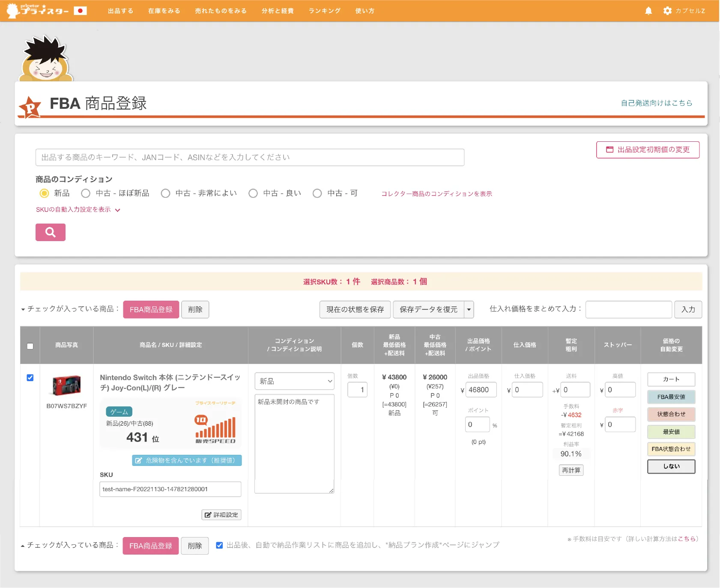Select FBA最安値 price option
720x588 pixels.
671,397
